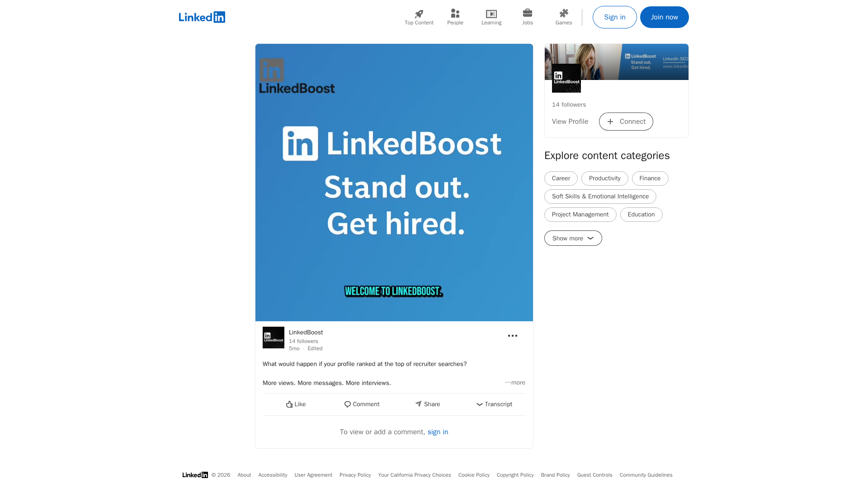
Task: Select the Project Management category chip
Action: click(580, 215)
